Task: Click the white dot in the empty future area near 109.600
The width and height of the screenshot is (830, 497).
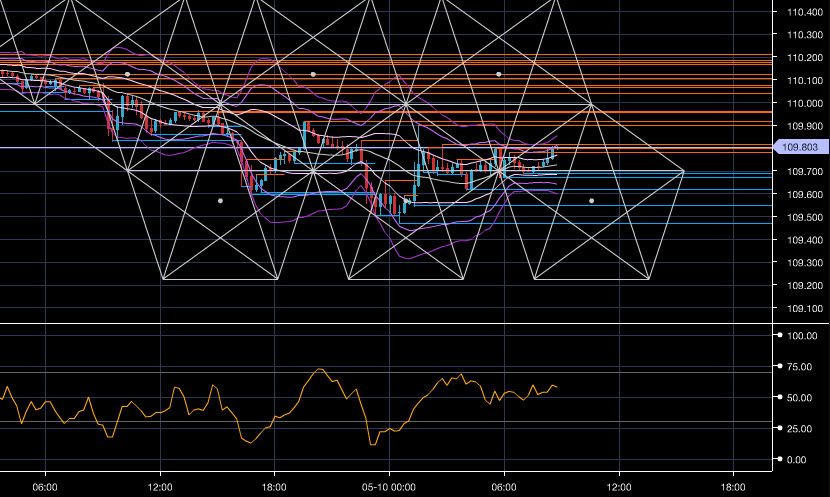Action: point(591,200)
